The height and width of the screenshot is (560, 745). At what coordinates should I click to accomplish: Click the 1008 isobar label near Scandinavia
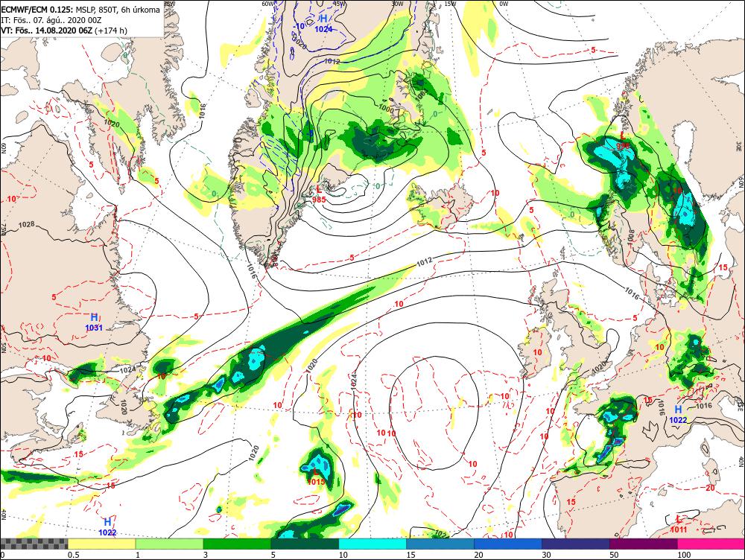click(x=631, y=238)
